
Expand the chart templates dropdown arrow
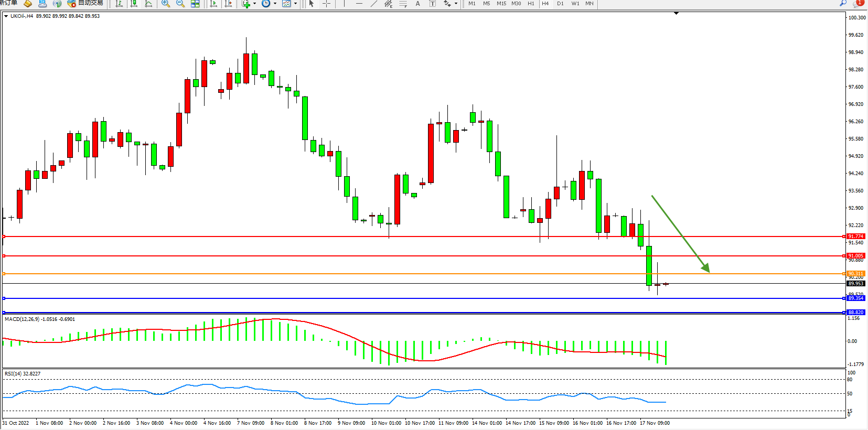coord(295,4)
